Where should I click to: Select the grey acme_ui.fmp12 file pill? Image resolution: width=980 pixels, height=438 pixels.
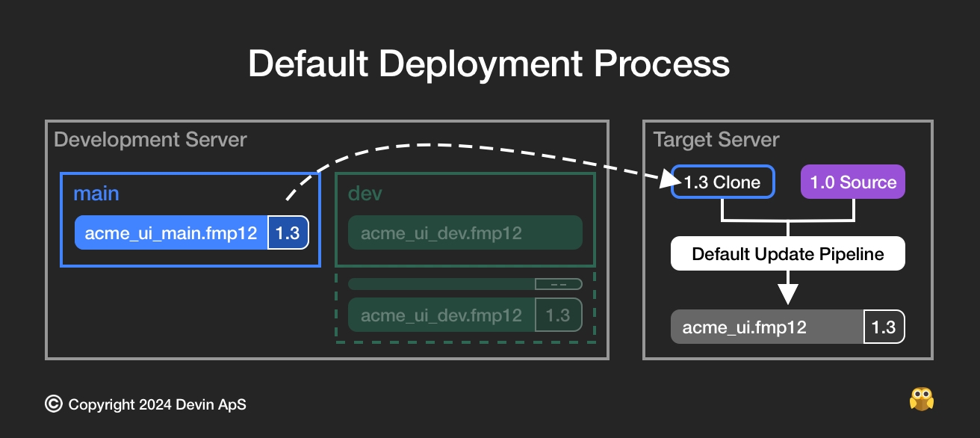click(x=767, y=327)
